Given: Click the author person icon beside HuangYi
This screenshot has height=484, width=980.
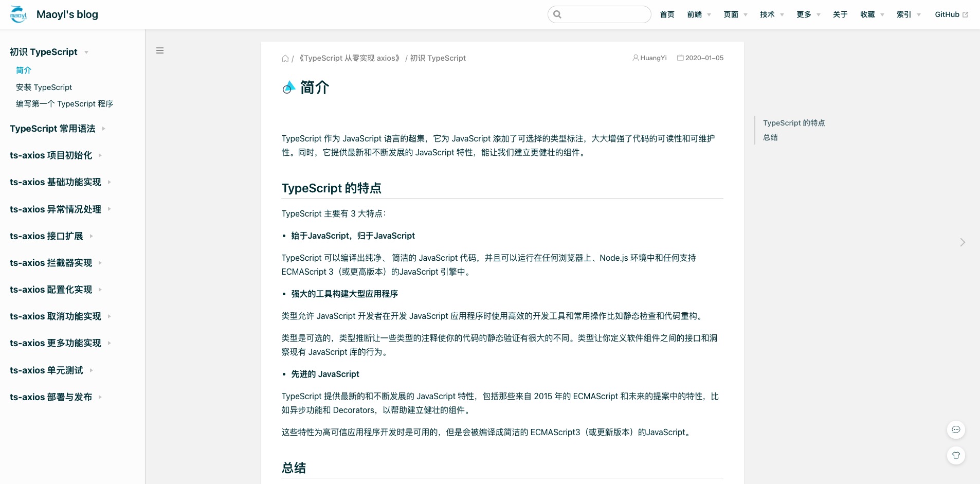Looking at the screenshot, I should point(636,58).
